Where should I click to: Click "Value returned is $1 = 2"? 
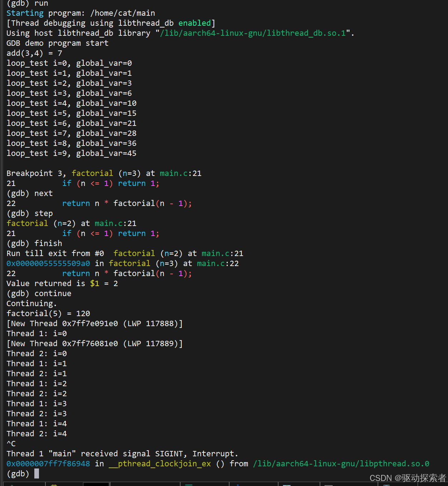62,284
